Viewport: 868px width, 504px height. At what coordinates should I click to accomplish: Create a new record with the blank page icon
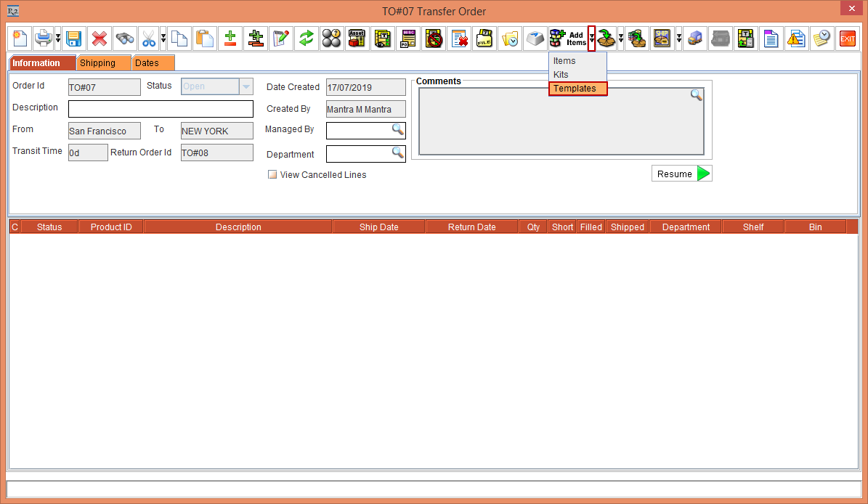tap(20, 38)
